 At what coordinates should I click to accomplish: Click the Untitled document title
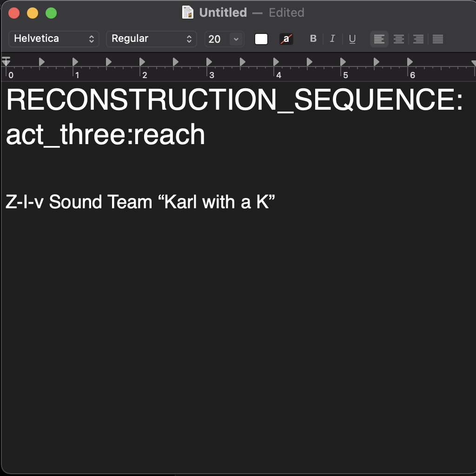pyautogui.click(x=223, y=13)
